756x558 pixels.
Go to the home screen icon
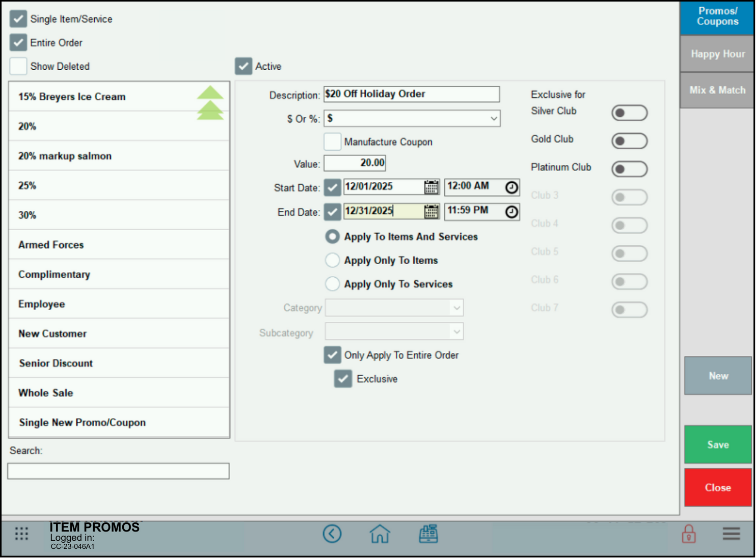380,534
